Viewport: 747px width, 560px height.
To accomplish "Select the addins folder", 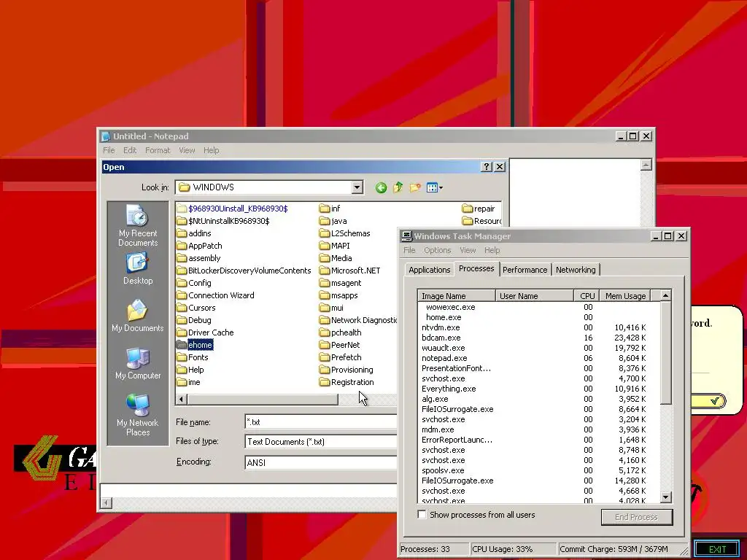I will (194, 233).
